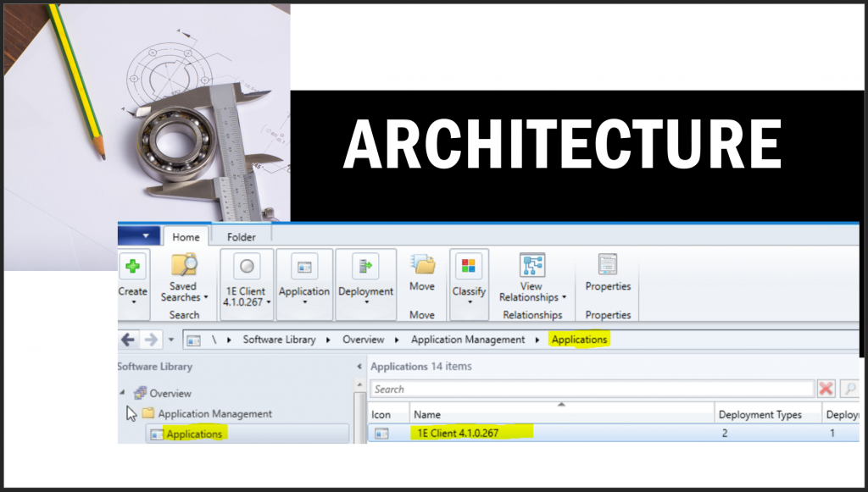Expand the Classify dropdown arrow
Screen dimensions: 868x492
[x=470, y=302]
